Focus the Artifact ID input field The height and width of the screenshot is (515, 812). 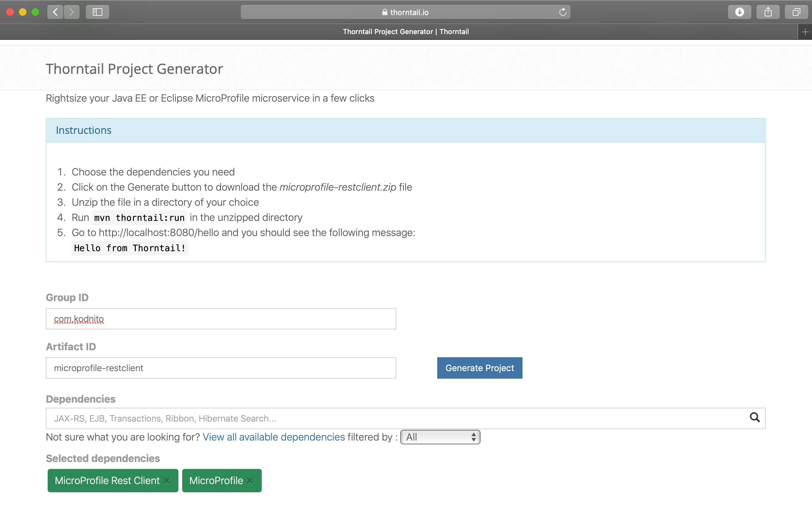coord(221,368)
